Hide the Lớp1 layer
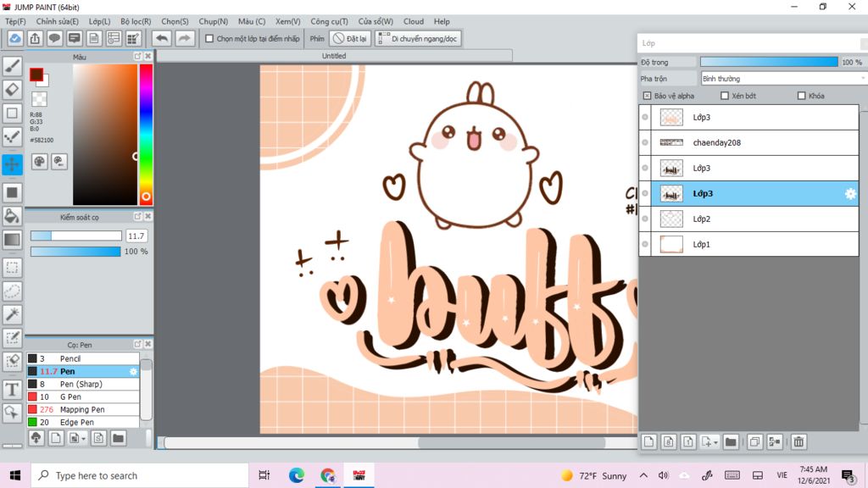The width and height of the screenshot is (868, 488). tap(645, 245)
